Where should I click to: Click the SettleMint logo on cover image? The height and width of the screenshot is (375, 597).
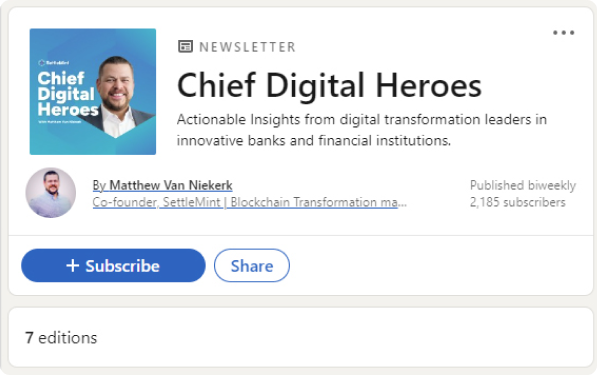[x=54, y=62]
